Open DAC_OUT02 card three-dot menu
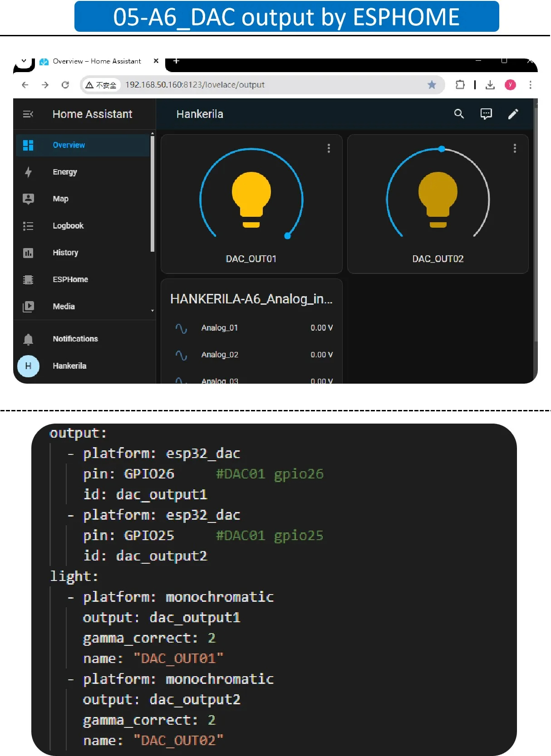This screenshot has width=551, height=756. point(515,148)
